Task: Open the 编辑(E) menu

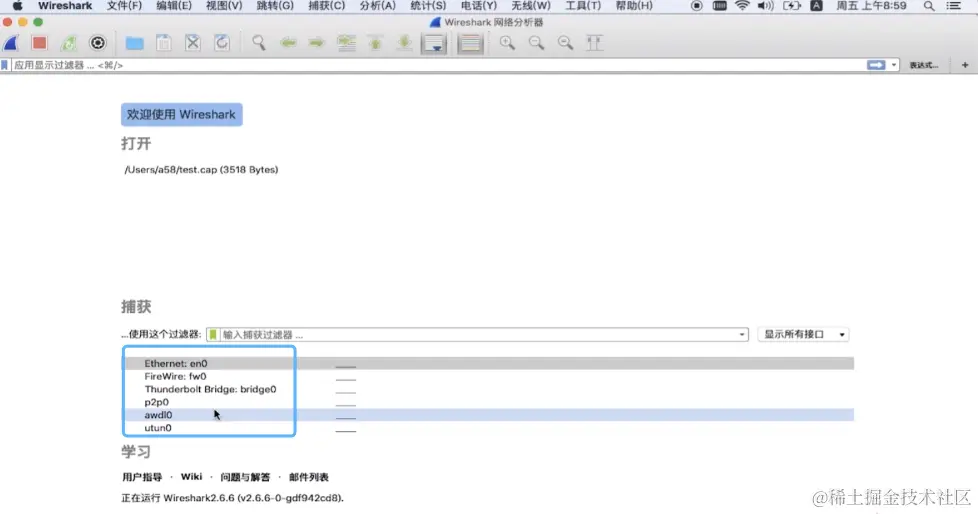Action: (174, 6)
